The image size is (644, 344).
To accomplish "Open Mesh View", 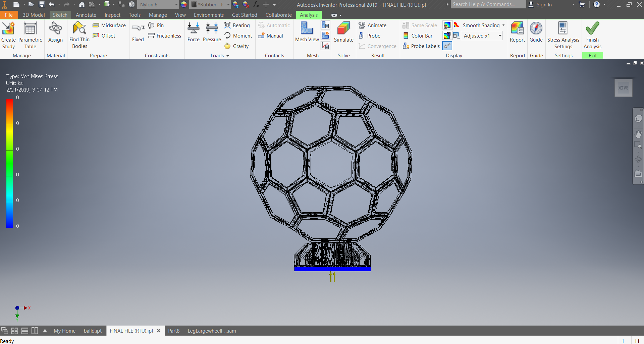I will point(307,32).
